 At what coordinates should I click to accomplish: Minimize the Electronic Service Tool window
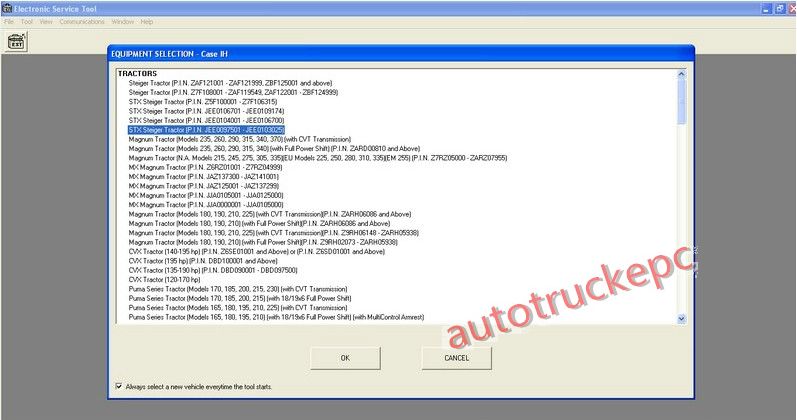(x=767, y=9)
